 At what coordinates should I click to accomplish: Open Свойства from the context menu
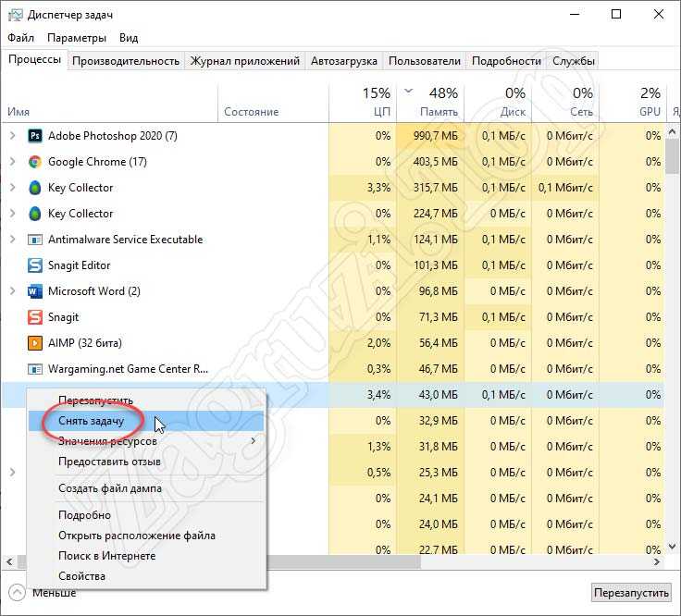pyautogui.click(x=146, y=576)
